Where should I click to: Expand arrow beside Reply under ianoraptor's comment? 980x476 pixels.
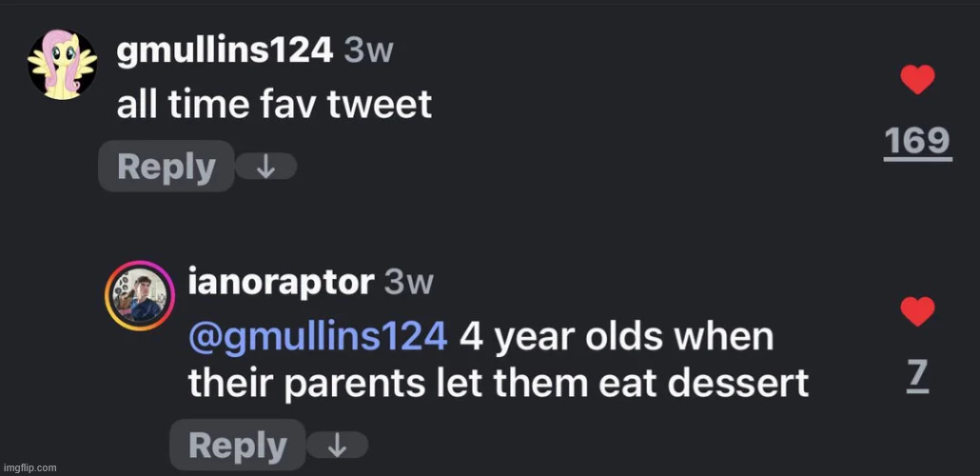336,446
